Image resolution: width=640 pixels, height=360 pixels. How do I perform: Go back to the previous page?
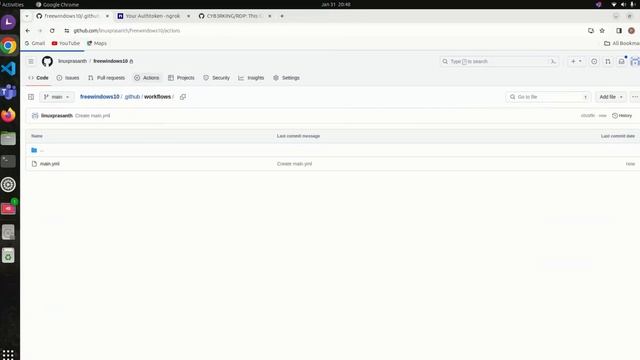coord(28,31)
